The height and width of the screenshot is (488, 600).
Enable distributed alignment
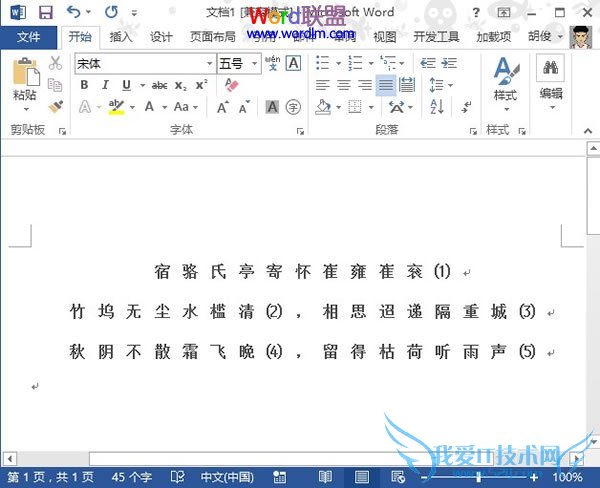pos(407,85)
